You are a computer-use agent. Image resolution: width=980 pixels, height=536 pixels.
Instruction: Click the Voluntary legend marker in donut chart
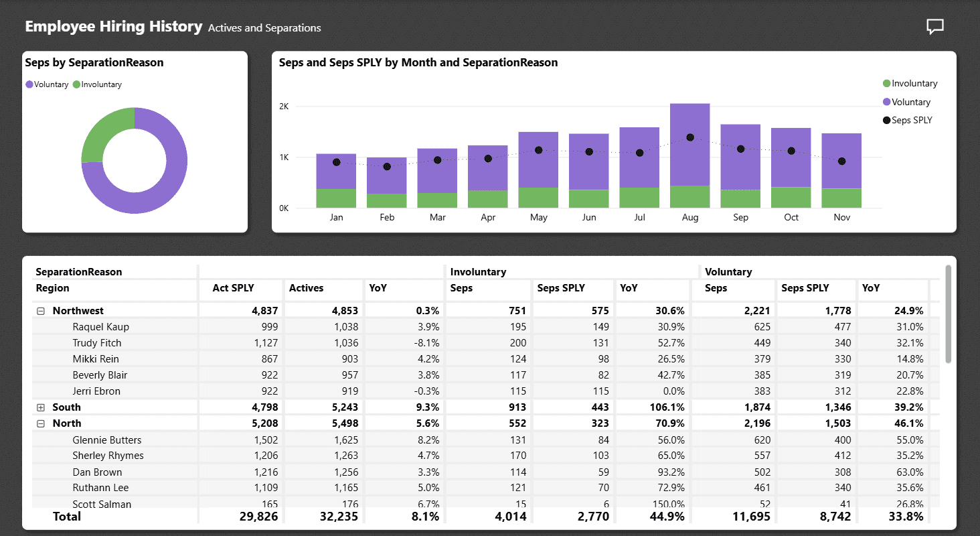click(29, 84)
